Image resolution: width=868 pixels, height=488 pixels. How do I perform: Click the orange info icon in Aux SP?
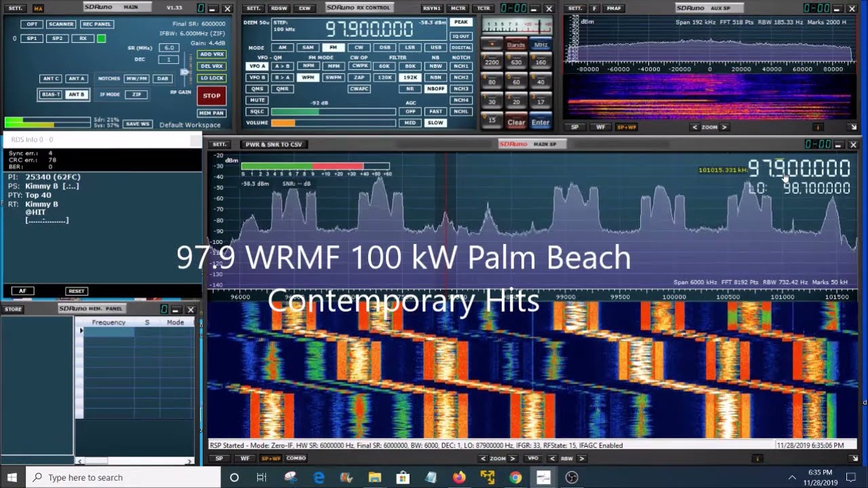[x=818, y=127]
